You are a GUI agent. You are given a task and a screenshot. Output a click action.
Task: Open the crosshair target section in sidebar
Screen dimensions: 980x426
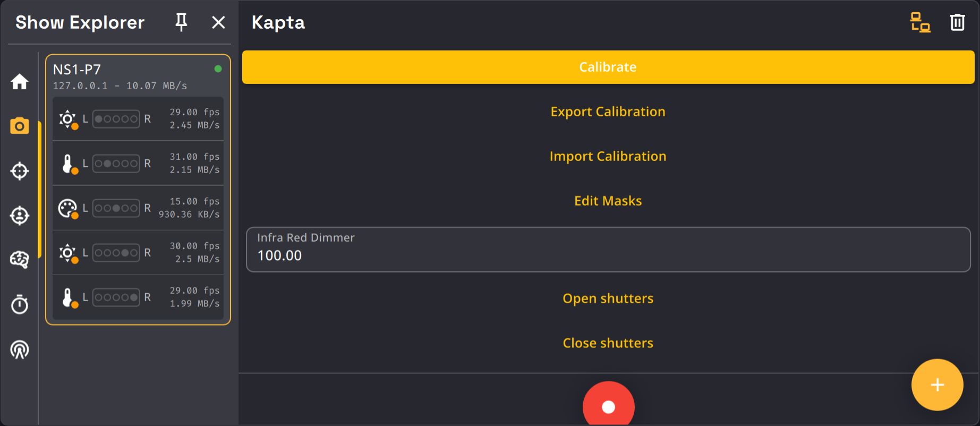click(x=20, y=171)
